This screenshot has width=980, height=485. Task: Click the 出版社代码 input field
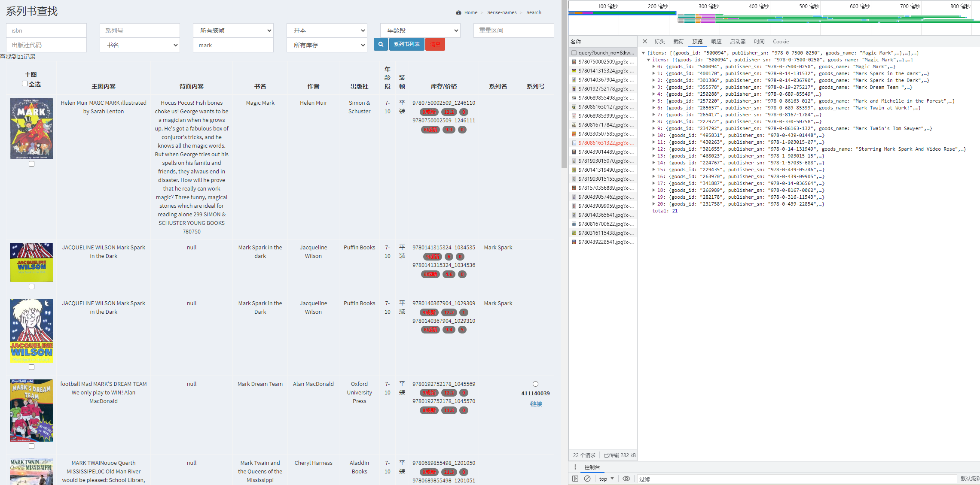pyautogui.click(x=46, y=45)
